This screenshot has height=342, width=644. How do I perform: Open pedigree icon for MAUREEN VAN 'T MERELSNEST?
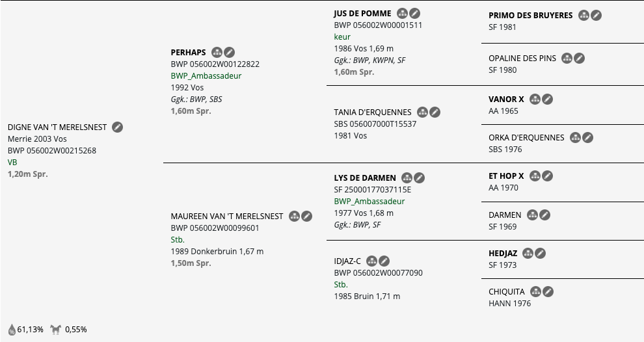[x=295, y=216]
